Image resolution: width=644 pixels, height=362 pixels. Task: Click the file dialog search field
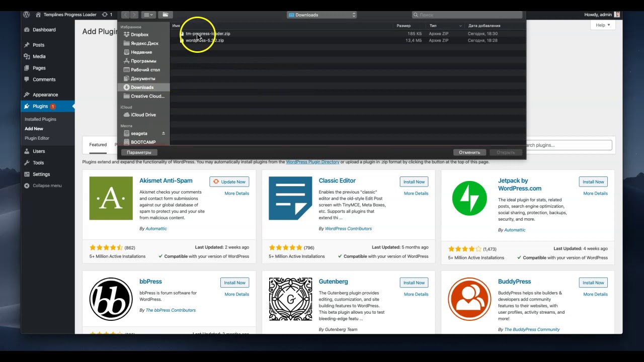tap(467, 15)
